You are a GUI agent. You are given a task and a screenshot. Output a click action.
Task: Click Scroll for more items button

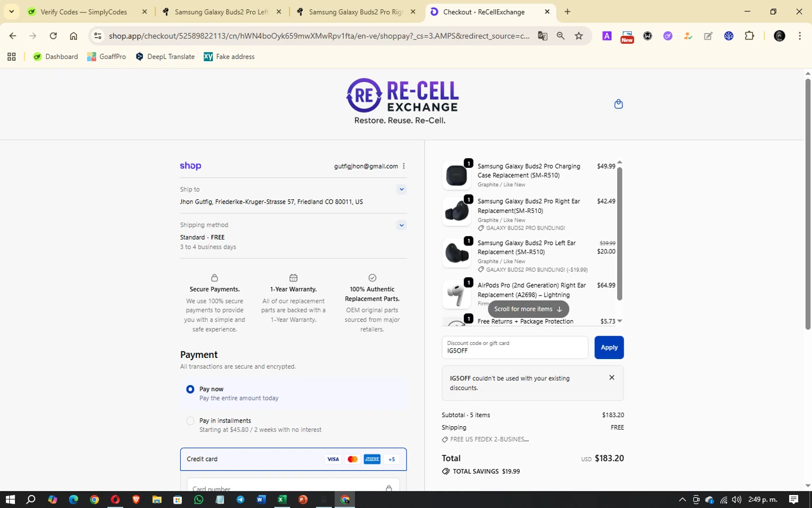[x=528, y=309]
